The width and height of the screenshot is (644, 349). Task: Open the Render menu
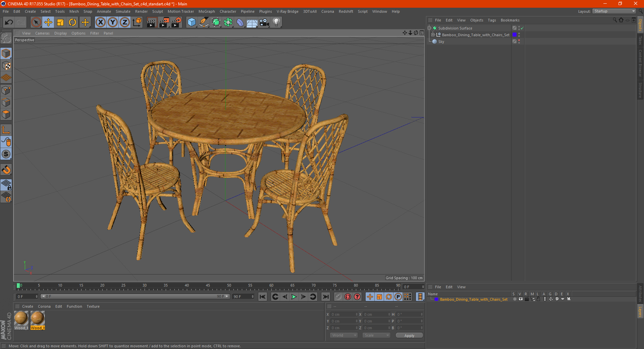(x=141, y=11)
